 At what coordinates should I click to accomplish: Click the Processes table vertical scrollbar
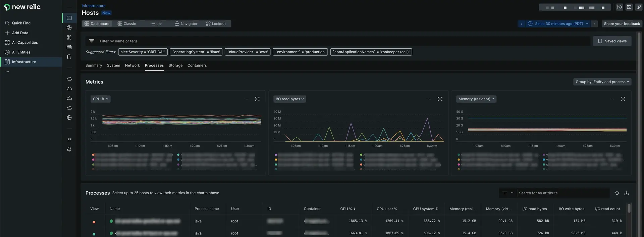(x=629, y=208)
